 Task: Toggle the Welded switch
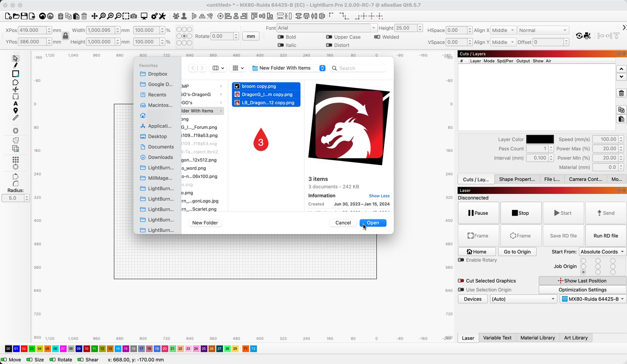pos(377,37)
